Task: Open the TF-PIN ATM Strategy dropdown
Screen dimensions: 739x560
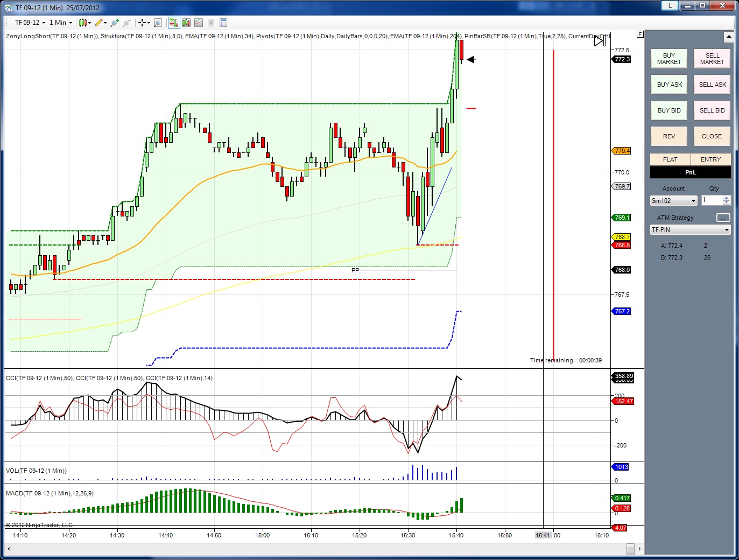Action: coord(691,230)
